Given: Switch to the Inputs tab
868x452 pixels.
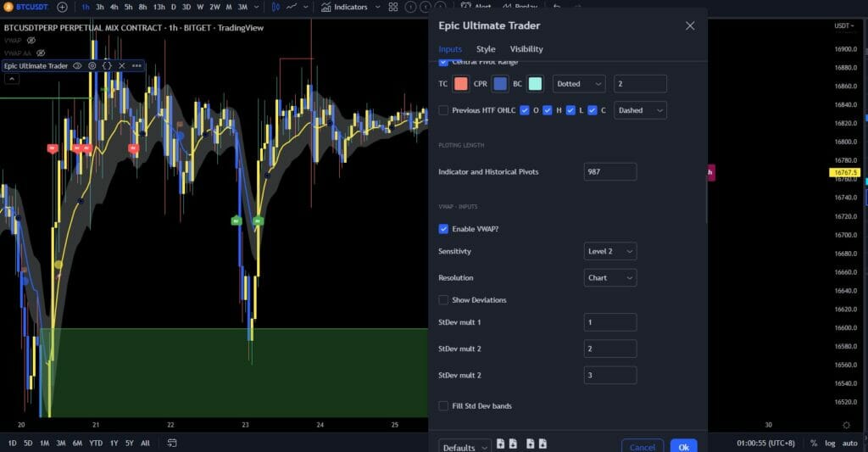Looking at the screenshot, I should [x=450, y=49].
